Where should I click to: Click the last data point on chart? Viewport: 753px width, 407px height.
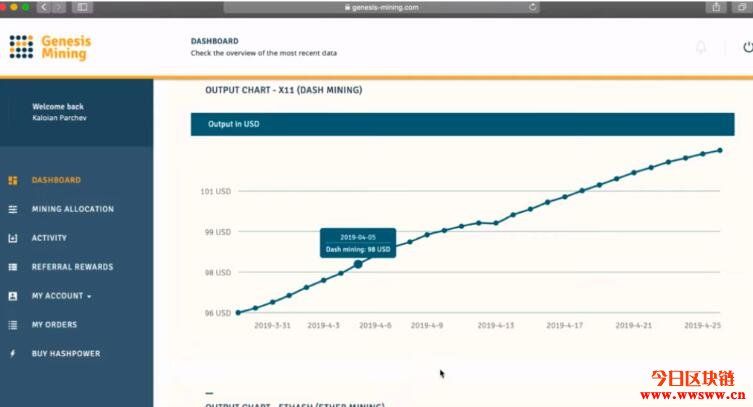(x=720, y=150)
